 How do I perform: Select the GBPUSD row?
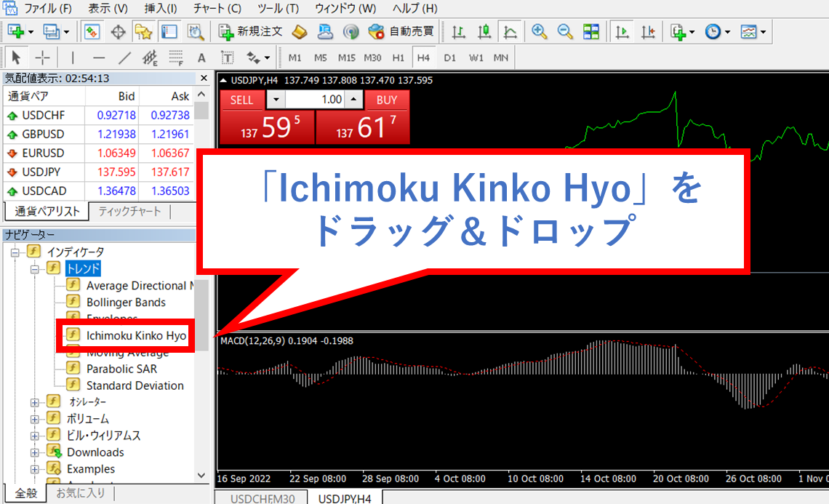click(98, 135)
